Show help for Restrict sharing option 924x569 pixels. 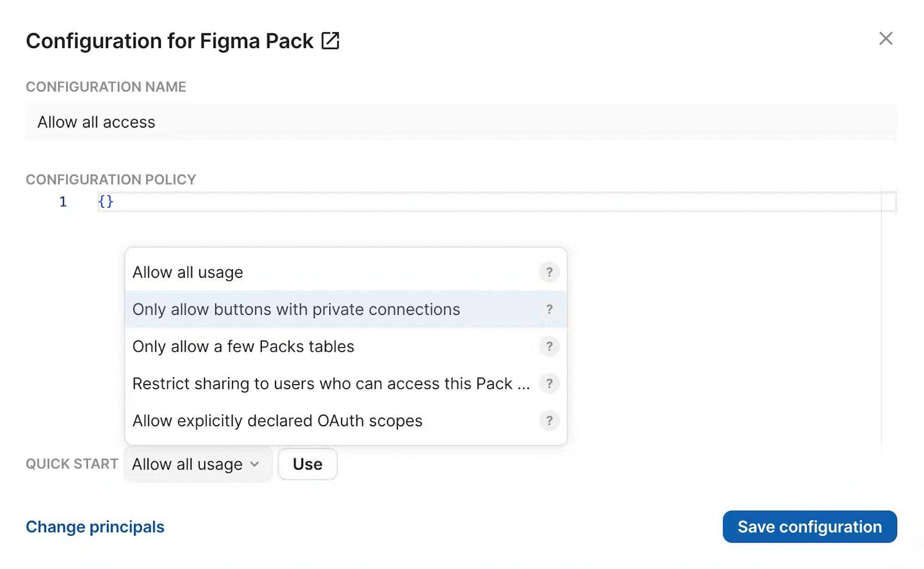pos(549,383)
